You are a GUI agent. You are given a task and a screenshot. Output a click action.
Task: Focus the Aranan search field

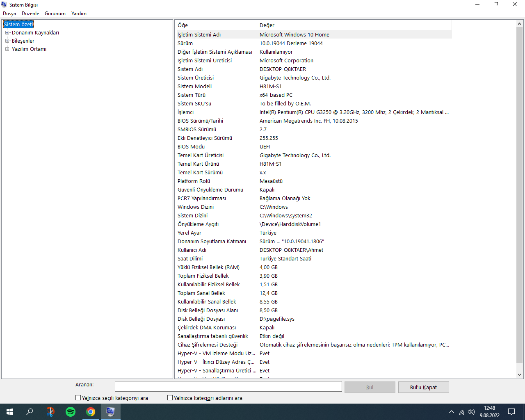(228, 386)
